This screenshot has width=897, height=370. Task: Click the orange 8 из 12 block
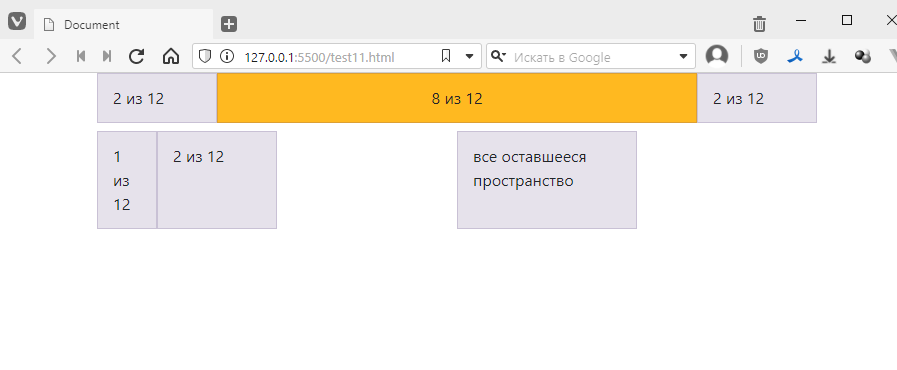tap(457, 98)
